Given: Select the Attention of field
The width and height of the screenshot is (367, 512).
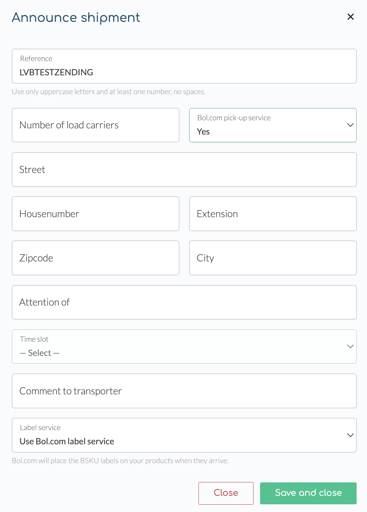Looking at the screenshot, I should (x=184, y=302).
